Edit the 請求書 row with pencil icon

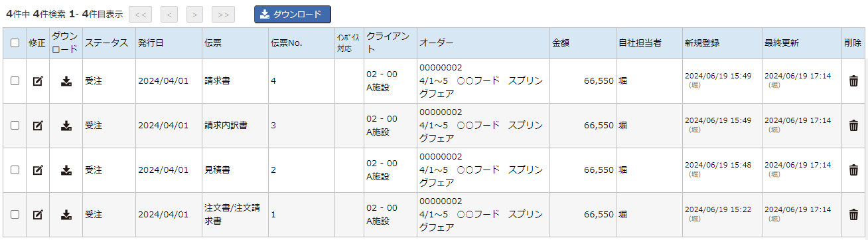click(38, 81)
